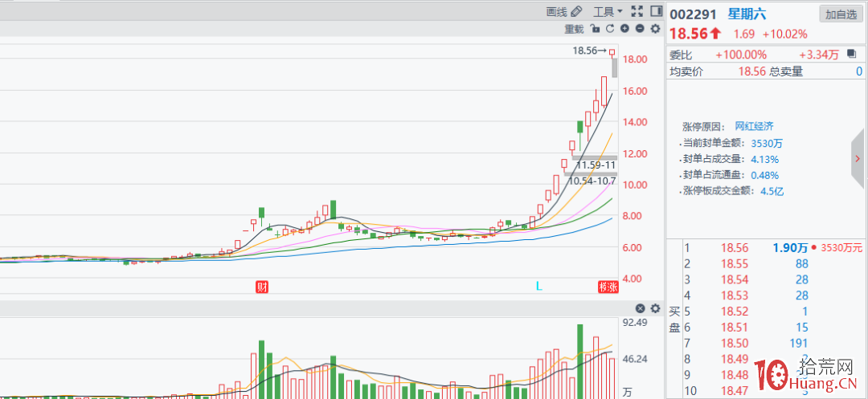The height and width of the screenshot is (399, 868).
Task: Add stock to watchlist with 加自选
Action: (841, 14)
